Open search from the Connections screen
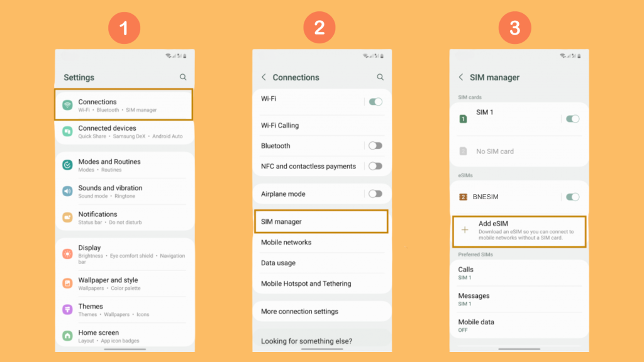This screenshot has width=644, height=362. [x=380, y=77]
